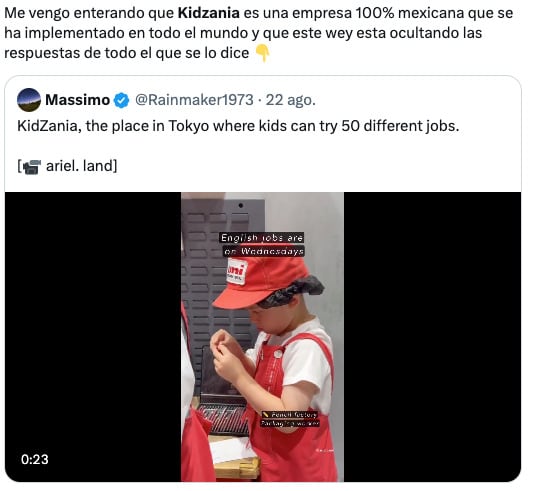The height and width of the screenshot is (491, 533).
Task: Click the pointing-down hand emoji
Action: [x=262, y=53]
